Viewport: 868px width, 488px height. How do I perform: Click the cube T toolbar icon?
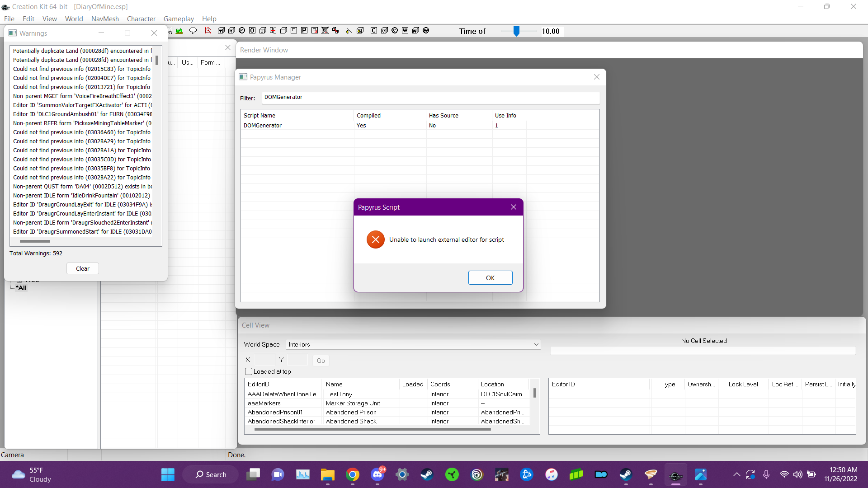221,31
